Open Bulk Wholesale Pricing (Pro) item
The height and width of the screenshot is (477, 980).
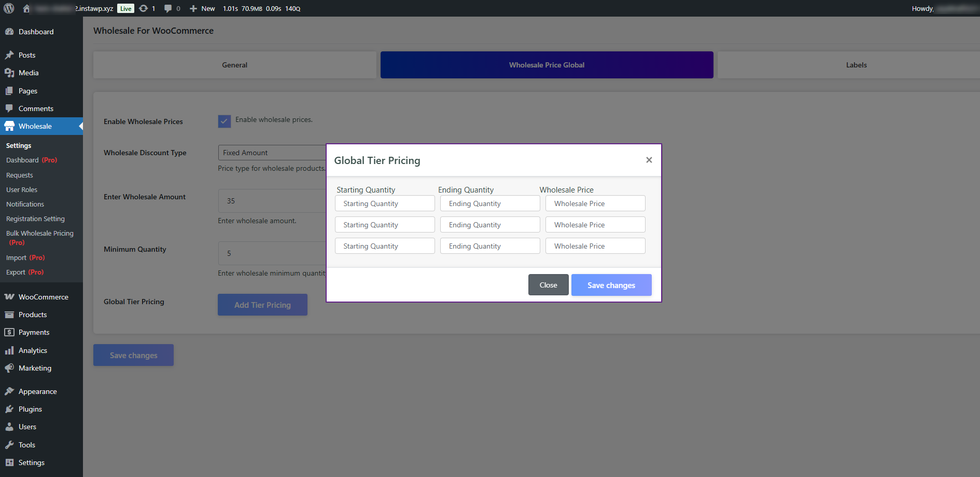[x=40, y=238]
